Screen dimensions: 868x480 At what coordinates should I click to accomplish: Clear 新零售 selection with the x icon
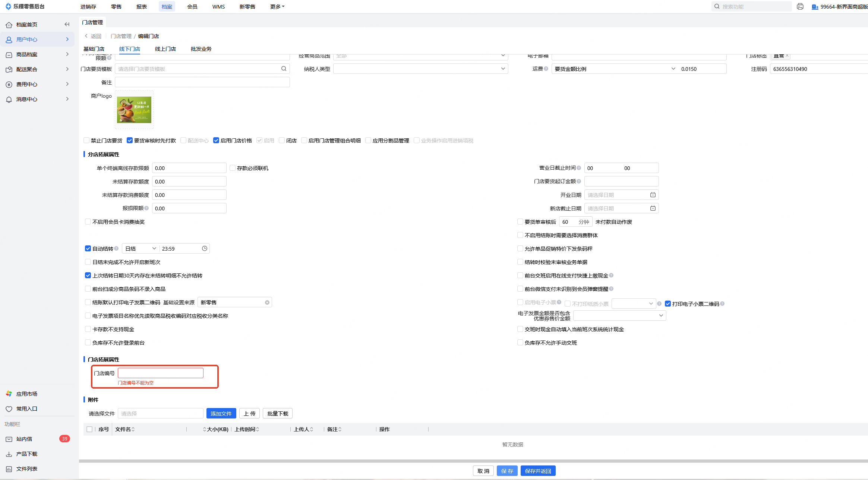coord(267,302)
